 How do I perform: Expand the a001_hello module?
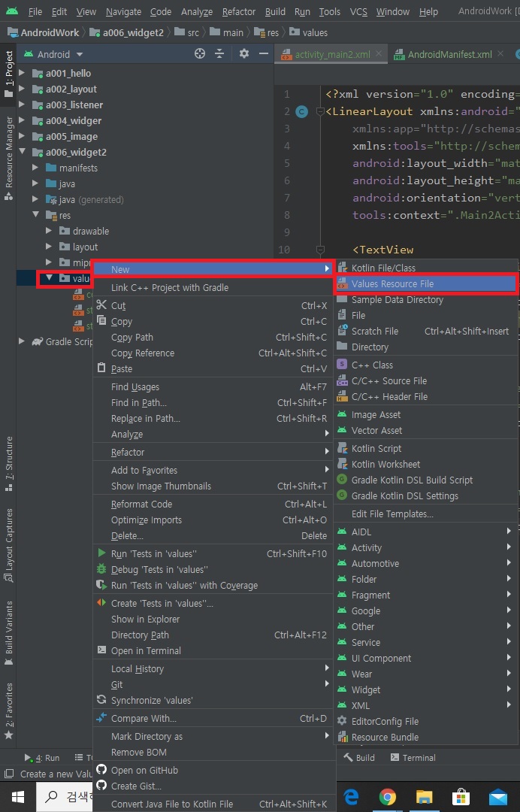22,73
